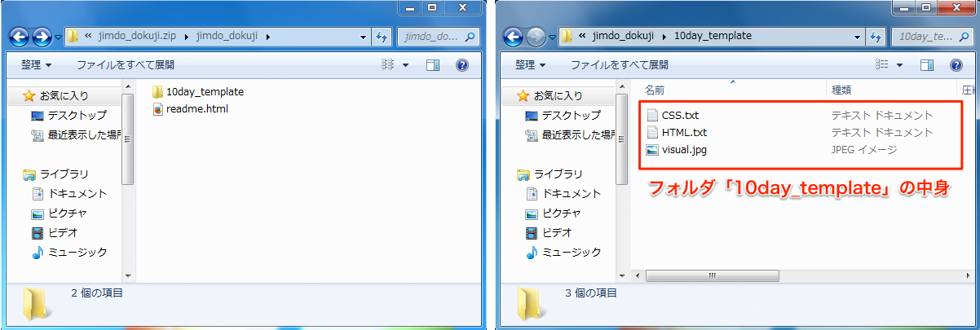Open view options dropdown in left window
The image size is (980, 330).
click(x=405, y=64)
